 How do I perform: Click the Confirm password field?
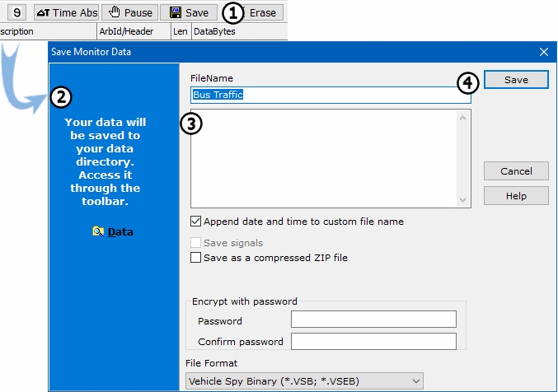pos(373,341)
